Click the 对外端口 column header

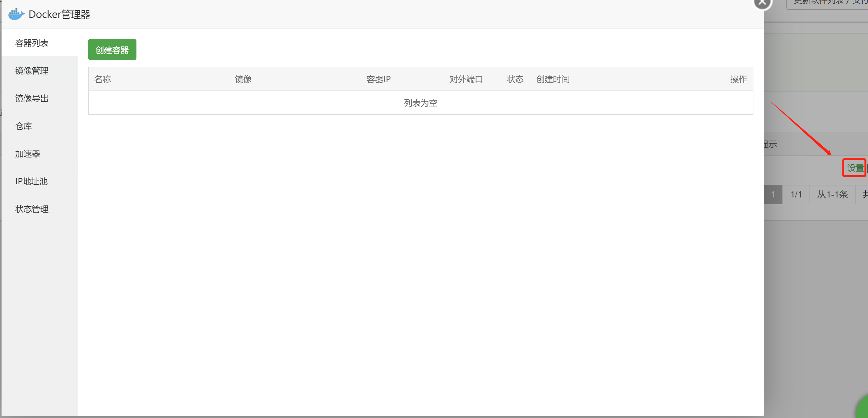point(466,79)
